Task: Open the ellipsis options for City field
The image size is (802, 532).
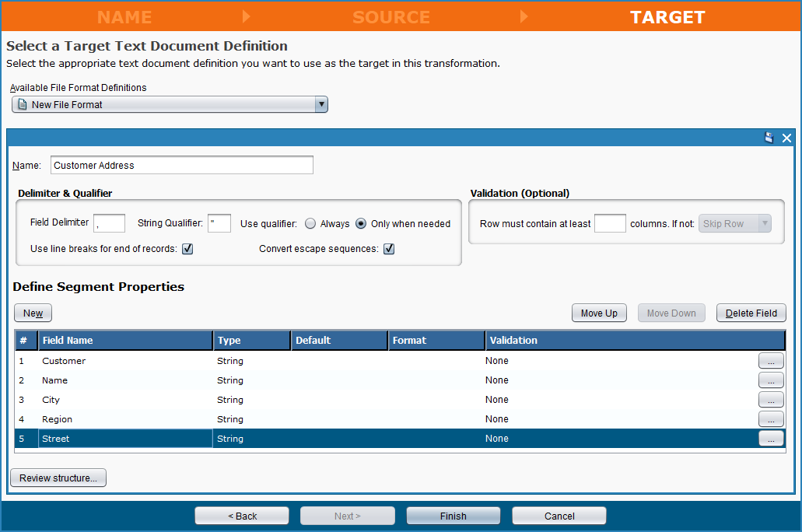Action: (x=770, y=400)
